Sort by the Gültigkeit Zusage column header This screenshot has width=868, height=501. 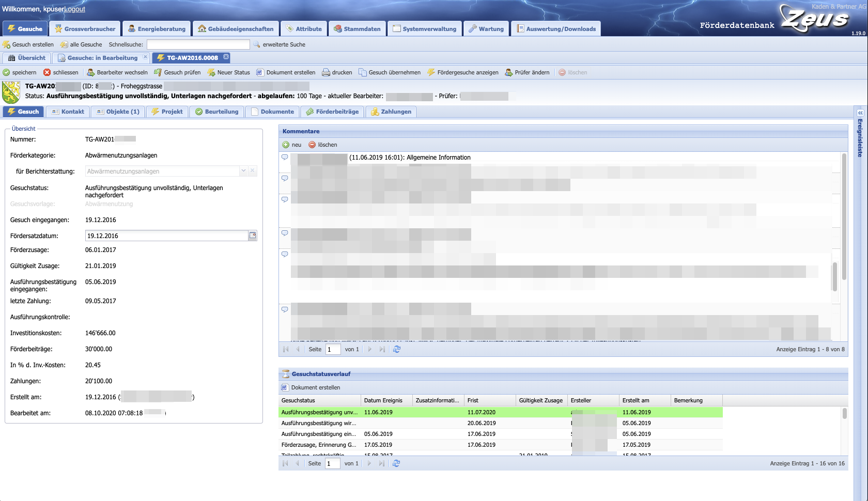coord(541,400)
